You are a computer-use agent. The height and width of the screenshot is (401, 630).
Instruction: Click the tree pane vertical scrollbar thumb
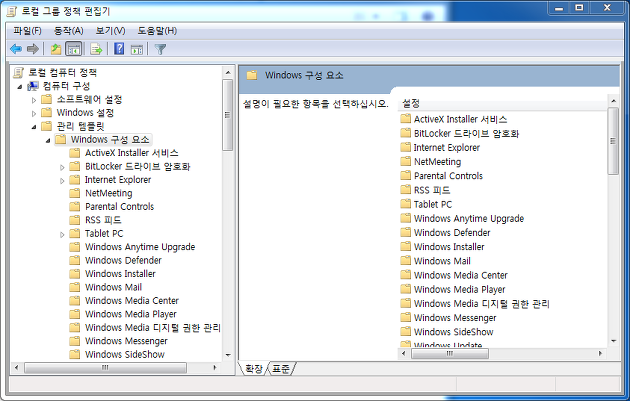point(228,115)
